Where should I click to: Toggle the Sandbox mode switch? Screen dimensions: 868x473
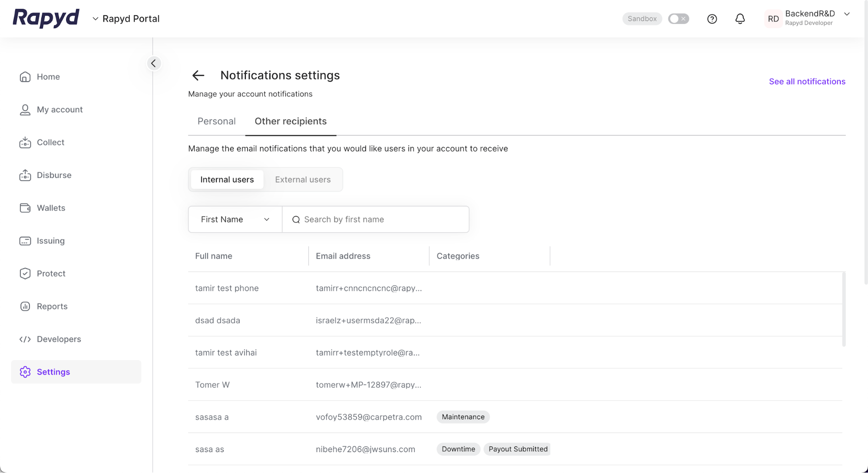click(x=678, y=19)
